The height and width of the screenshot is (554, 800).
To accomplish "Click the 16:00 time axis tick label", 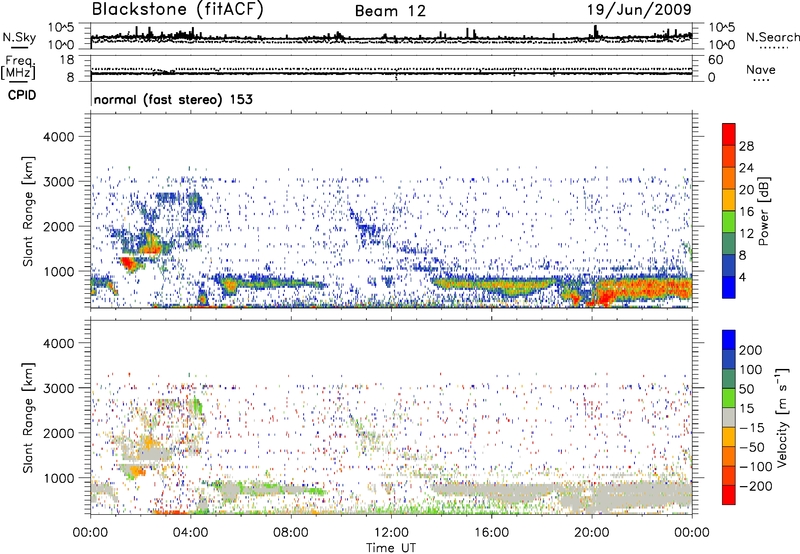I will [491, 533].
